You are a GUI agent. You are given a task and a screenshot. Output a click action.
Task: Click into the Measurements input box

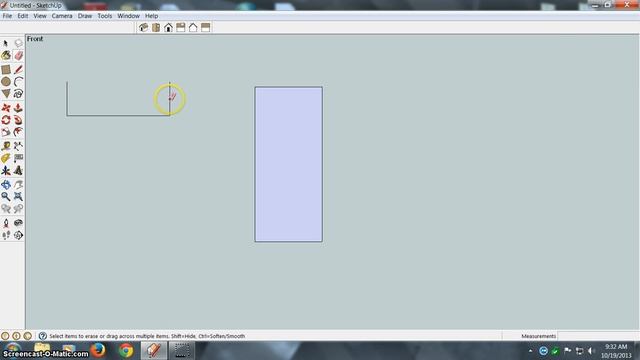pos(598,336)
